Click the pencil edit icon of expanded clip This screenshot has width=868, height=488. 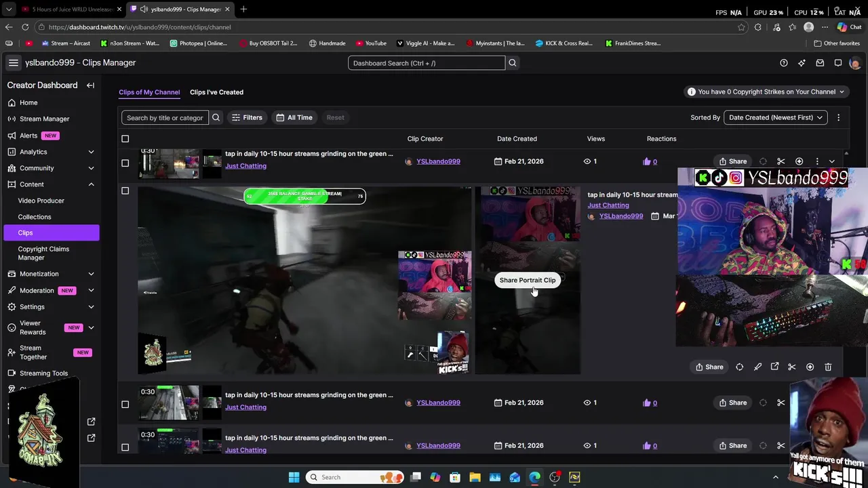[x=757, y=367]
